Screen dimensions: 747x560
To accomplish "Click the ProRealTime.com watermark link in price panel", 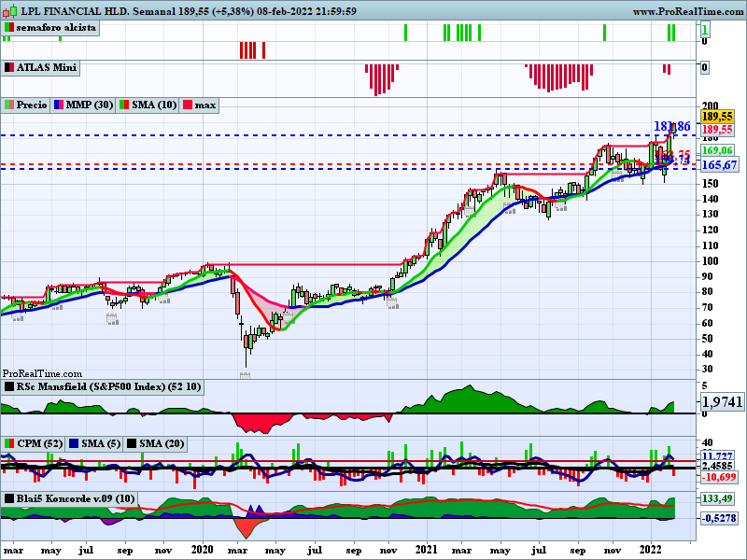I will (42, 374).
